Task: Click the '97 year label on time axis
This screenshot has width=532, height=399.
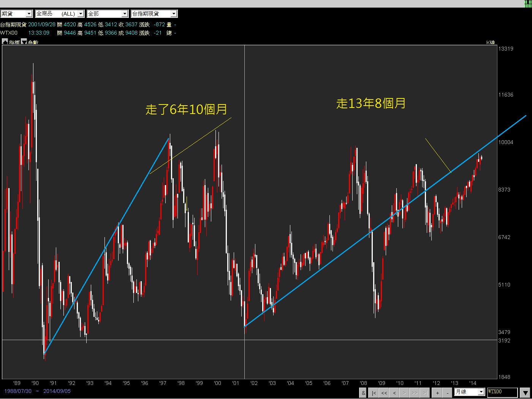Action: [x=163, y=383]
